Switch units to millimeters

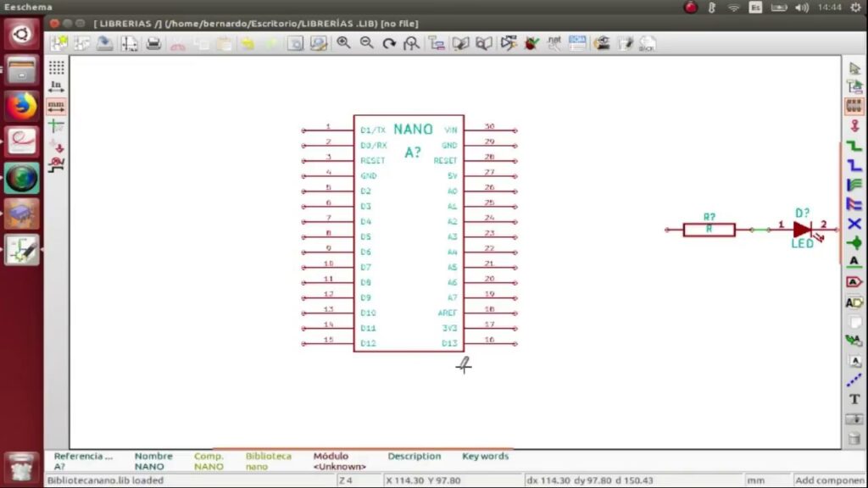(x=56, y=107)
